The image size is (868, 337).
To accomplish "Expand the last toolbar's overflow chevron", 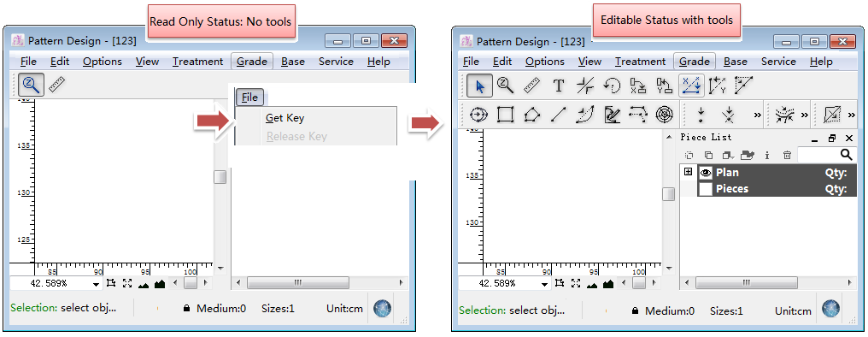I will coord(852,115).
